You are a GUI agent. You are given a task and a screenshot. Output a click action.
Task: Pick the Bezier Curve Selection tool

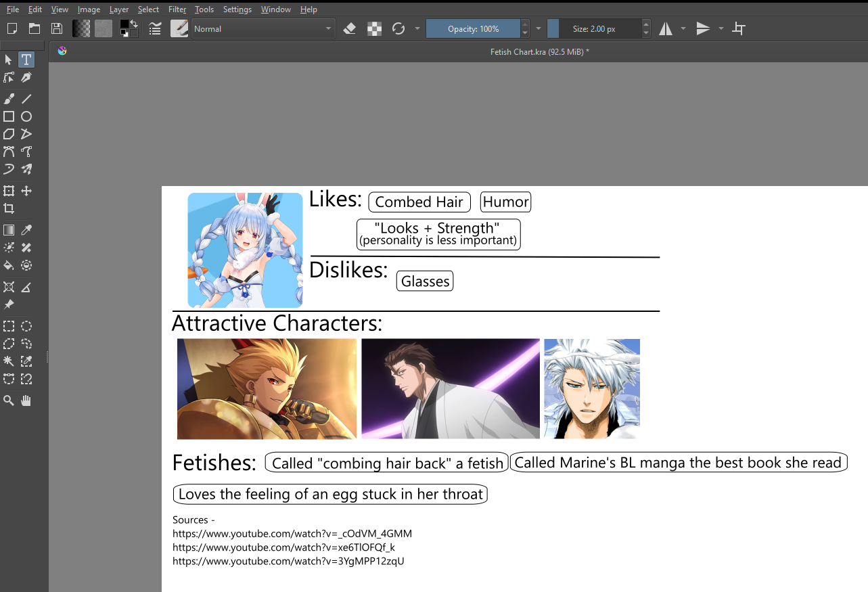click(x=9, y=379)
